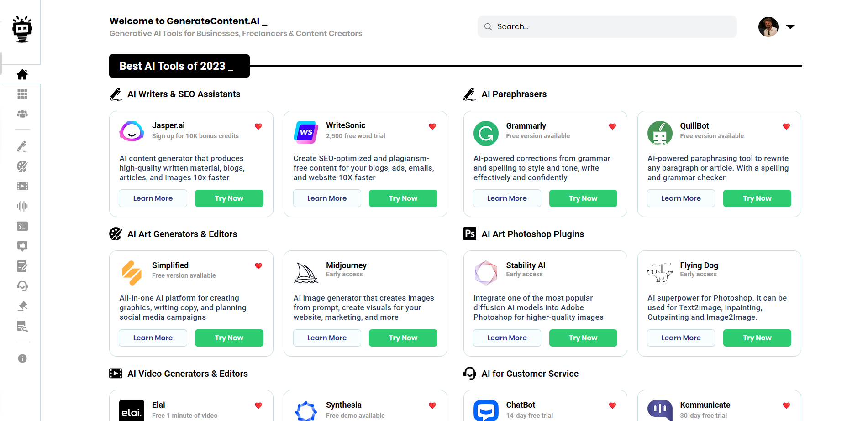This screenshot has height=421, width=868.
Task: Toggle the favorite heart on ChatBot
Action: (x=613, y=405)
